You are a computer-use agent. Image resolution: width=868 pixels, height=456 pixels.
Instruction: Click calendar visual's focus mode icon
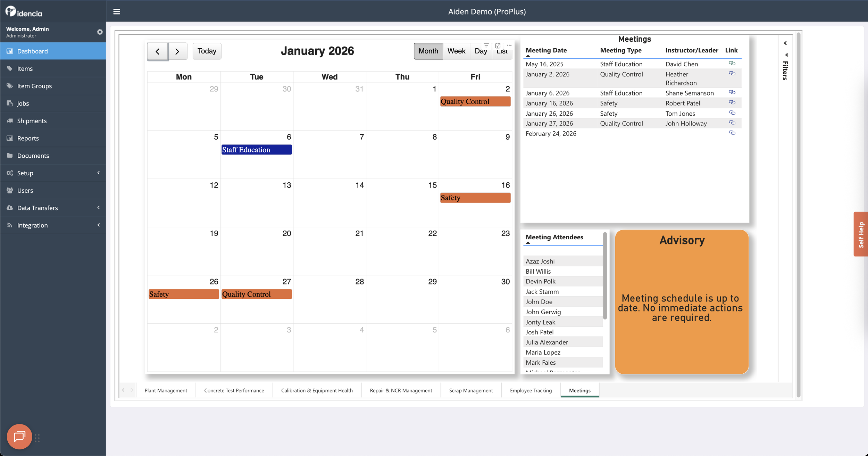[498, 45]
